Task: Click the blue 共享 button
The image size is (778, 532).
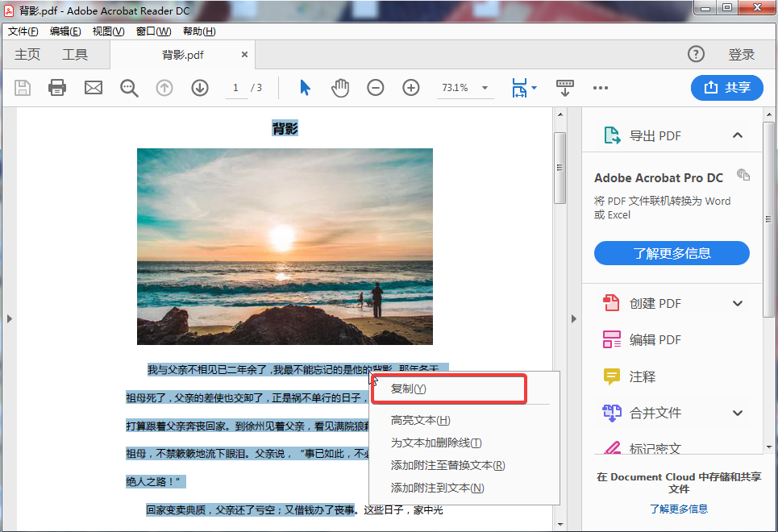Action: pyautogui.click(x=726, y=87)
